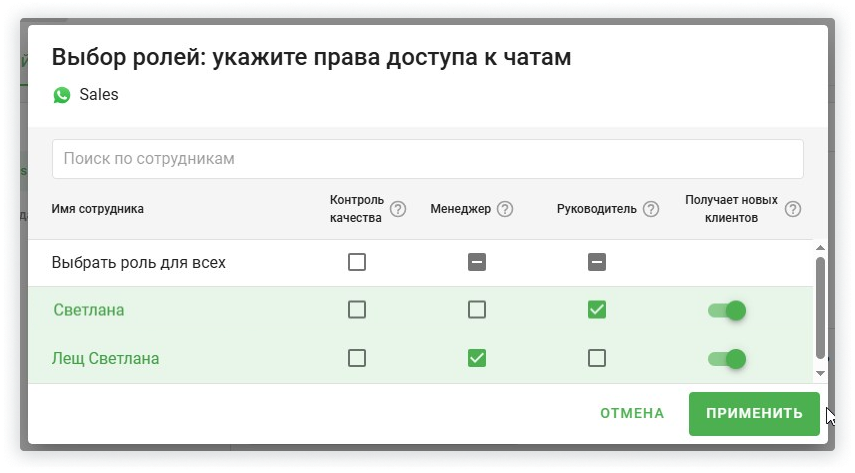Turn off new clients toggle for Лещ Светлана
This screenshot has height=473, width=855.
tap(727, 358)
